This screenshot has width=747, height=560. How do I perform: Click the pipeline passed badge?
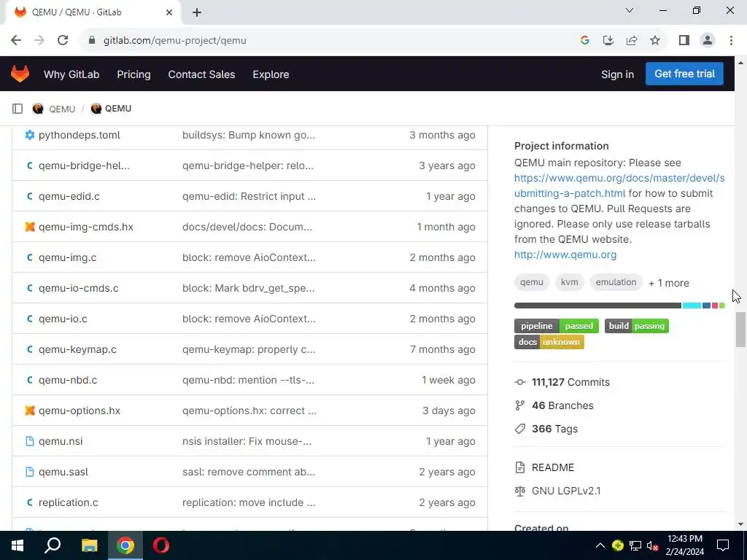click(x=557, y=326)
